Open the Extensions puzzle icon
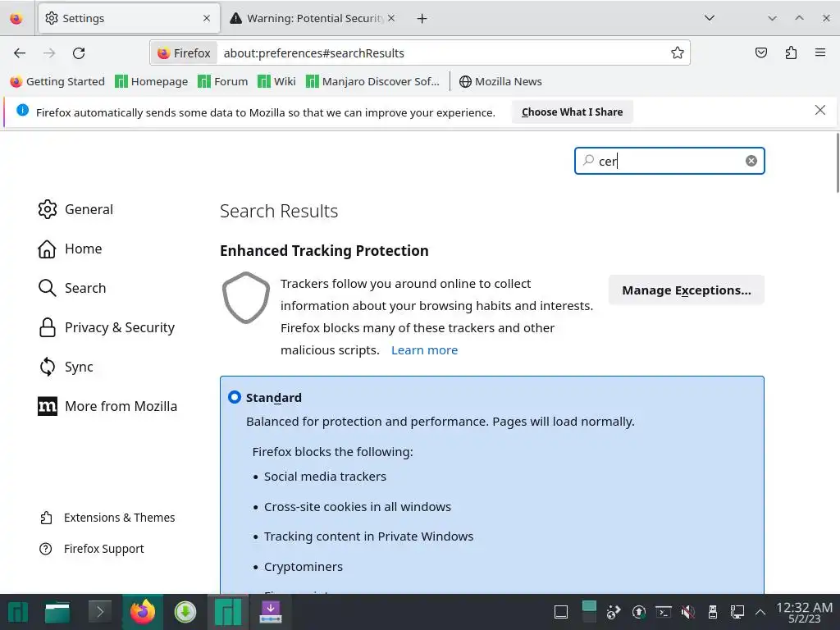 click(x=791, y=52)
